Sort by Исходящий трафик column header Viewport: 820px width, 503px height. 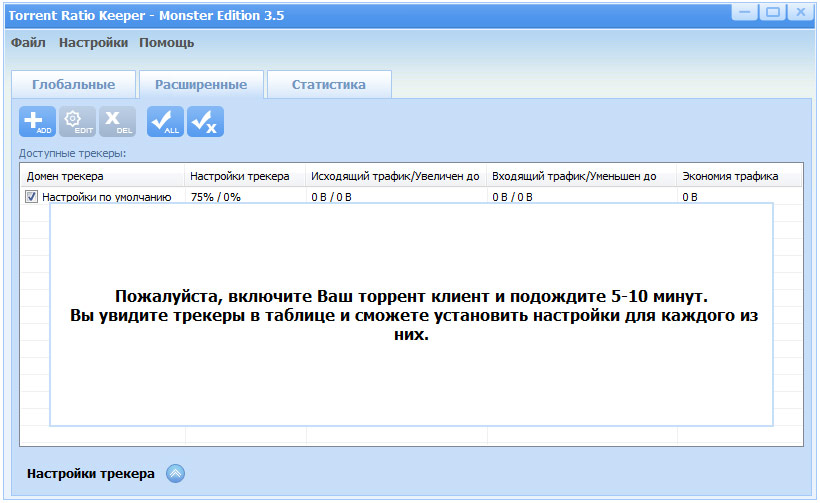395,176
